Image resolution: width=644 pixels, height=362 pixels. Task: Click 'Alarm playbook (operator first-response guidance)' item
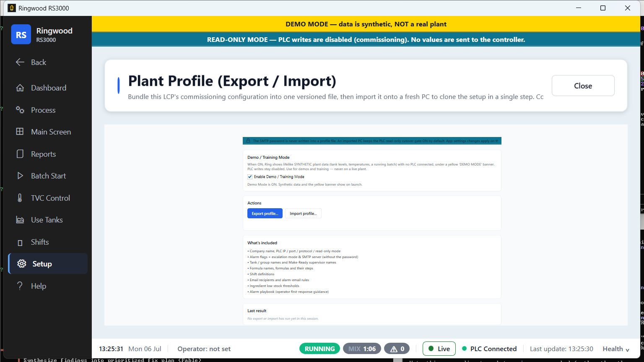tap(288, 292)
